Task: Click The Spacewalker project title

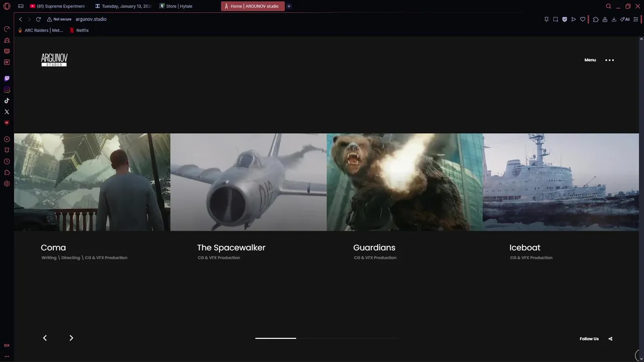Action: point(231,247)
